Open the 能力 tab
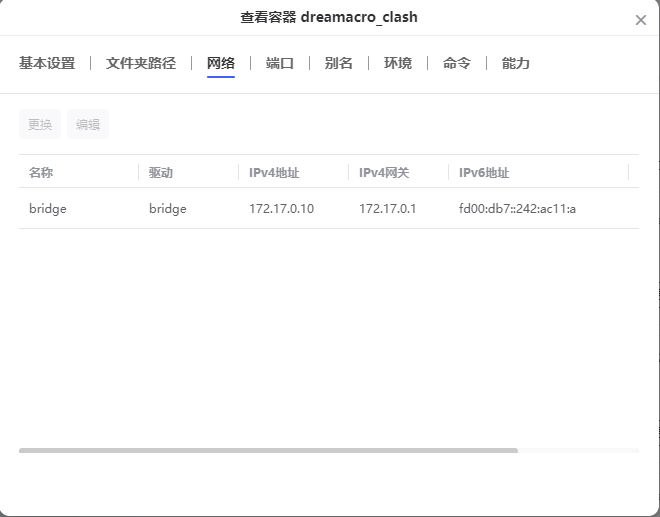 (516, 63)
